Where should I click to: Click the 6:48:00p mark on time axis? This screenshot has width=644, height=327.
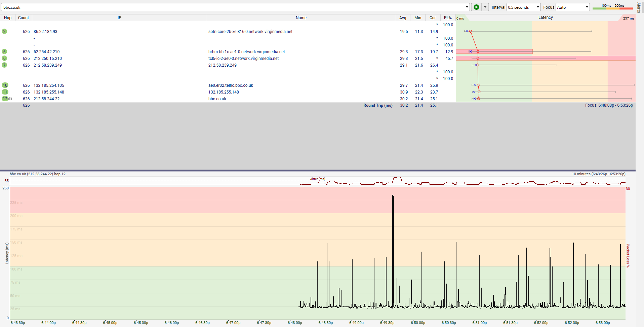(x=295, y=323)
